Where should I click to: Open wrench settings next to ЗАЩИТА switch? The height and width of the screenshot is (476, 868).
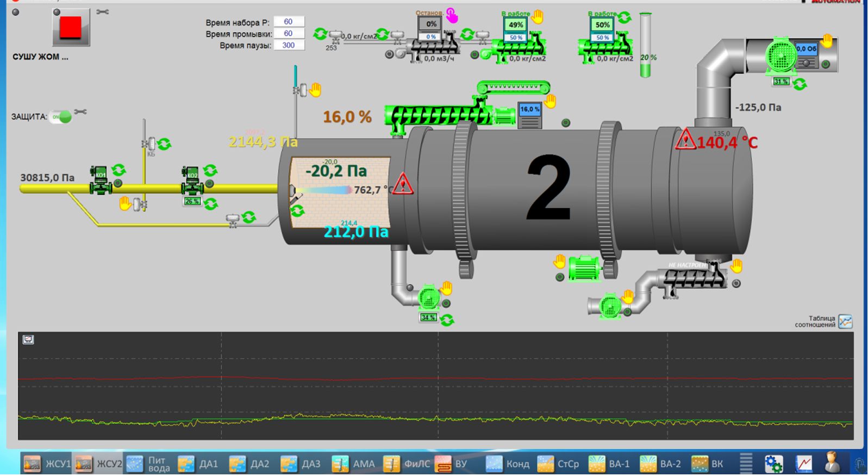tap(80, 112)
